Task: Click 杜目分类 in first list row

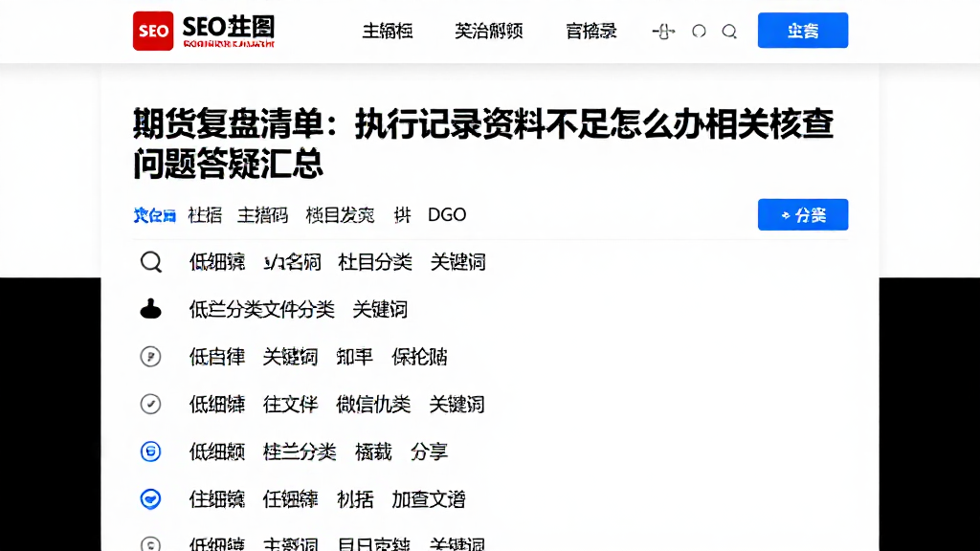Action: [x=375, y=262]
